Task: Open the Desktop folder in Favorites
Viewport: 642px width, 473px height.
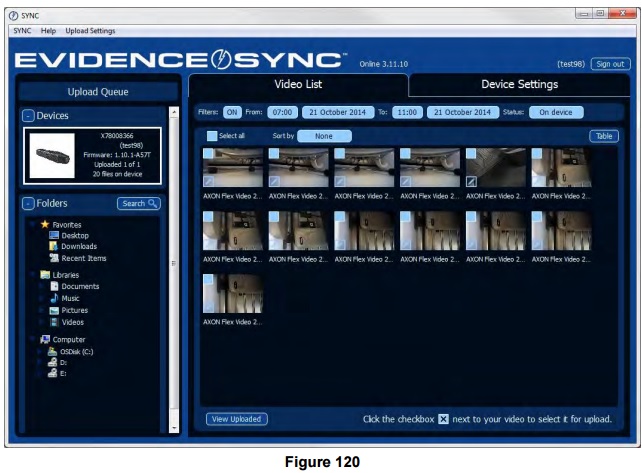Action: tap(74, 236)
